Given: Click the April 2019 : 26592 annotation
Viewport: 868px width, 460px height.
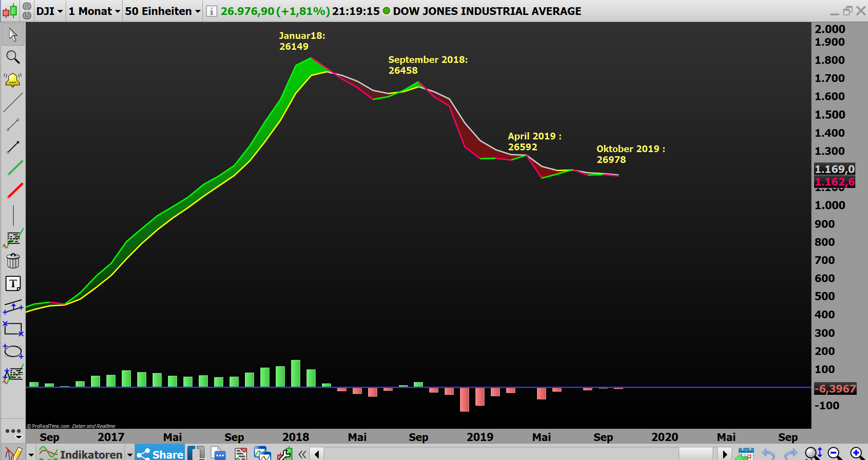Looking at the screenshot, I should tap(535, 141).
